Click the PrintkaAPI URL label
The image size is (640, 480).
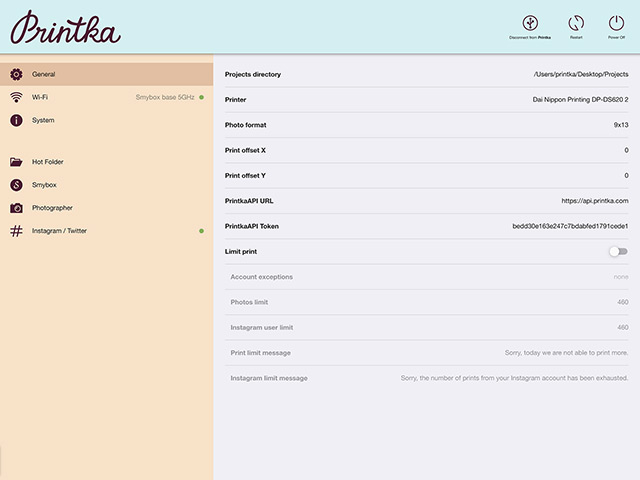pos(249,201)
